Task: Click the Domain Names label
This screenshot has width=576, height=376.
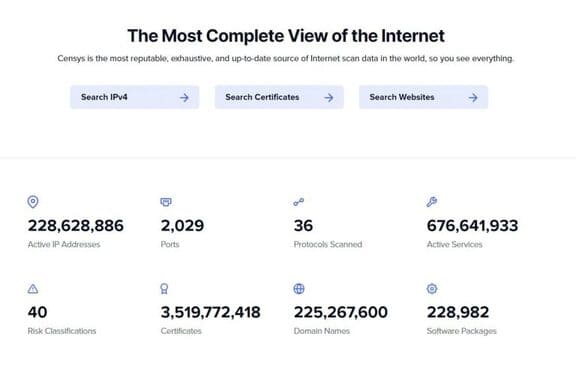Action: point(321,331)
